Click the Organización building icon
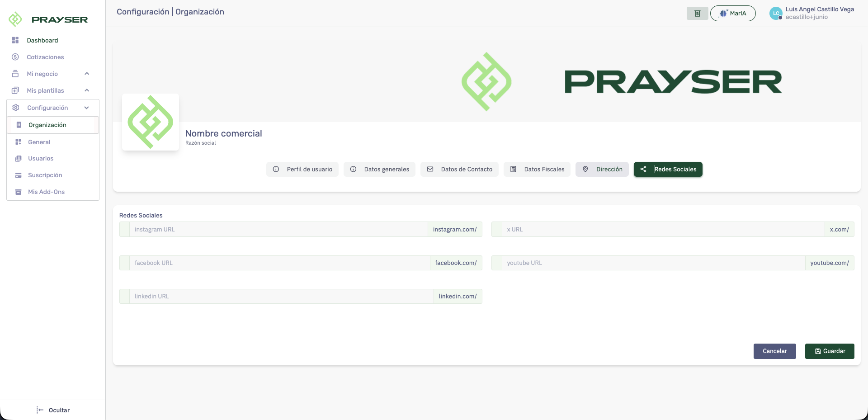 [x=19, y=125]
